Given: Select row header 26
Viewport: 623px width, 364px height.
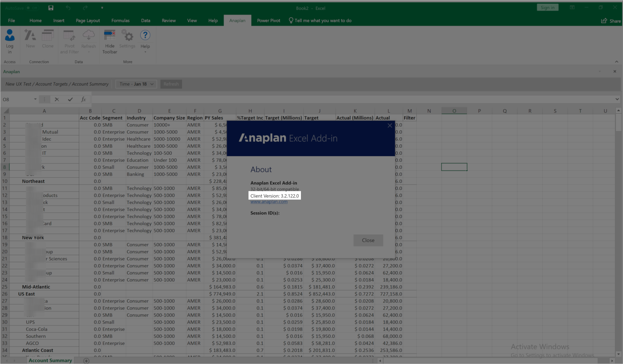Looking at the screenshot, I should pyautogui.click(x=5, y=294).
